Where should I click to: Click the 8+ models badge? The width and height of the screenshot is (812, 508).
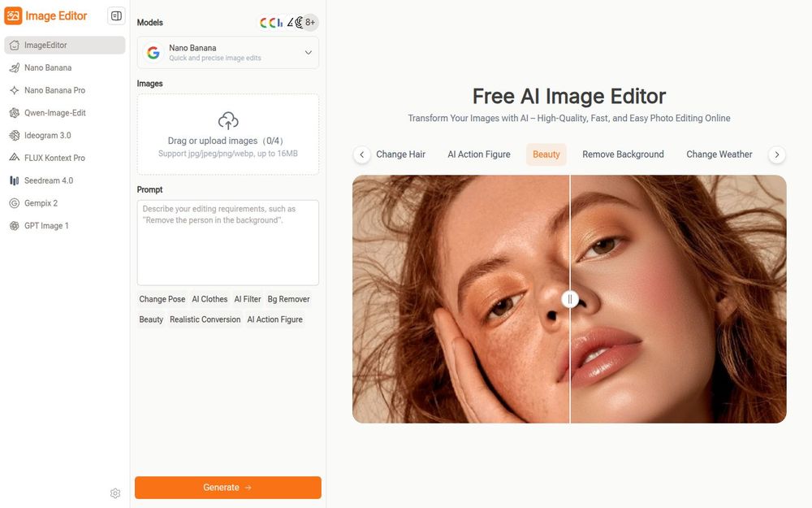coord(309,22)
